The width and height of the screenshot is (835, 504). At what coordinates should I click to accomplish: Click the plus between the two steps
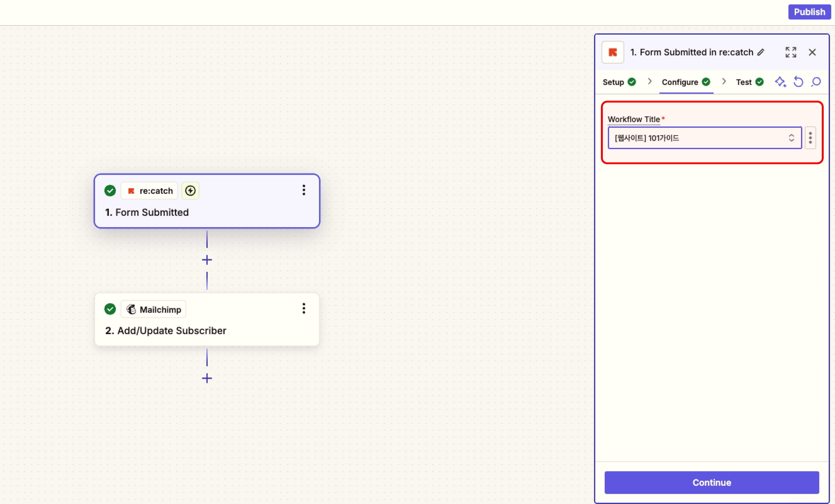pyautogui.click(x=207, y=260)
